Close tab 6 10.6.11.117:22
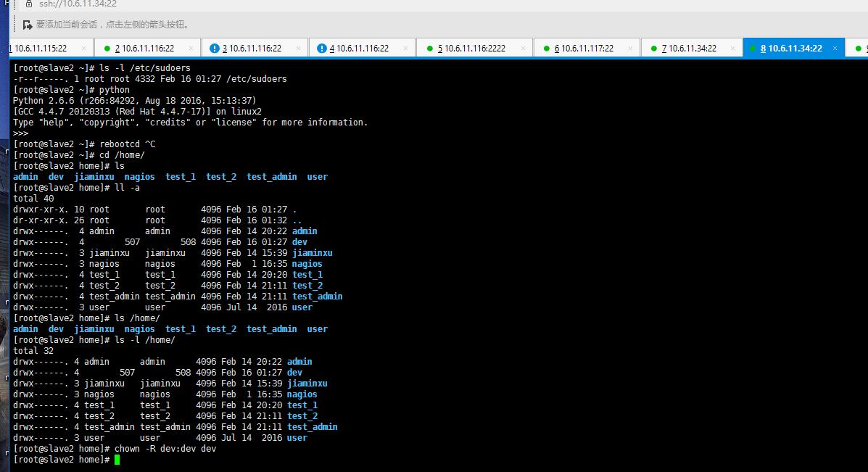This screenshot has width=868, height=472. tap(631, 49)
